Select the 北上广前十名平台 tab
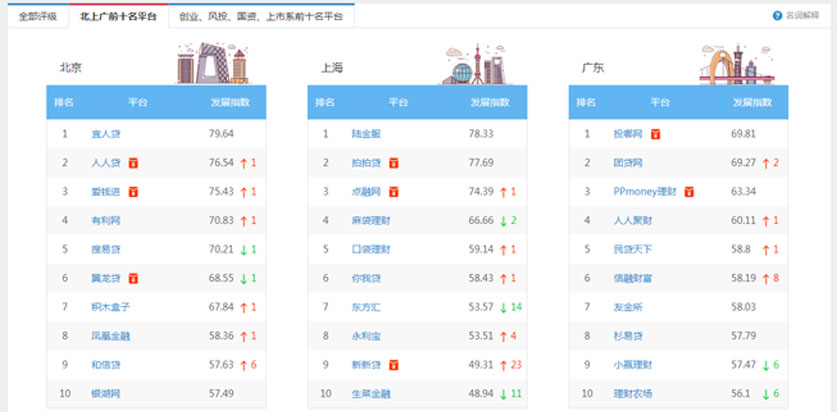The width and height of the screenshot is (837, 412). pos(119,16)
